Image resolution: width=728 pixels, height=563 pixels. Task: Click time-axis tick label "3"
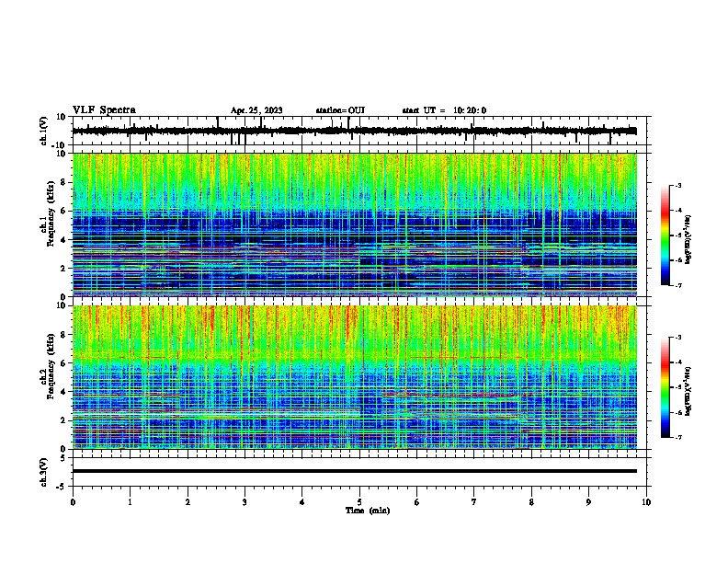click(x=245, y=502)
